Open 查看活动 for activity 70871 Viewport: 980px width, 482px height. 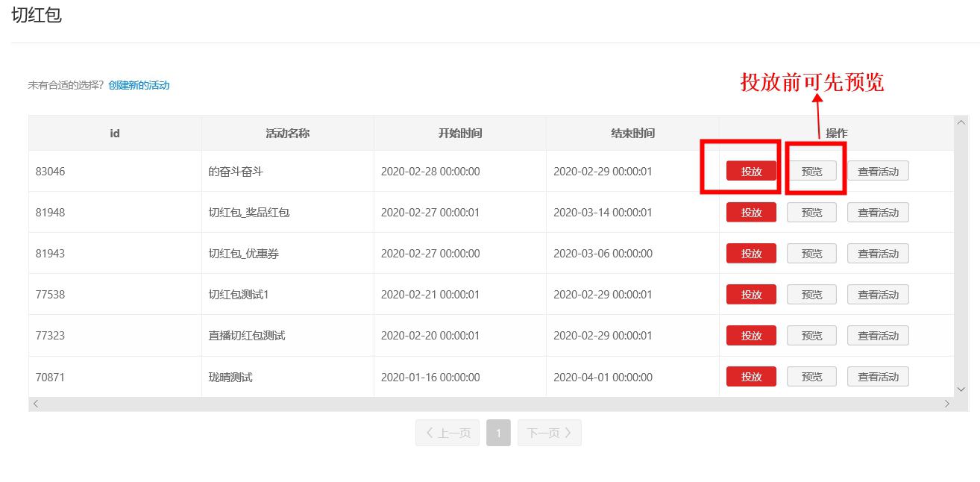click(x=877, y=377)
